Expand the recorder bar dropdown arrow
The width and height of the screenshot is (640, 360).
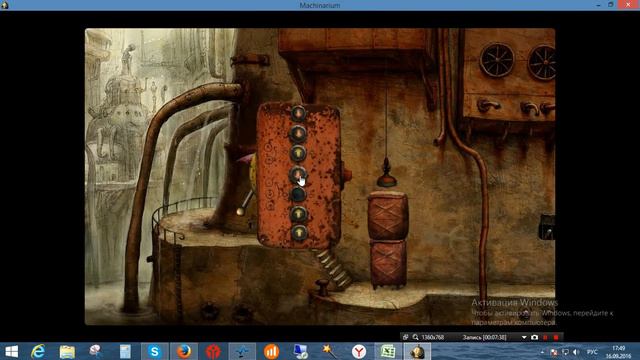(x=524, y=338)
